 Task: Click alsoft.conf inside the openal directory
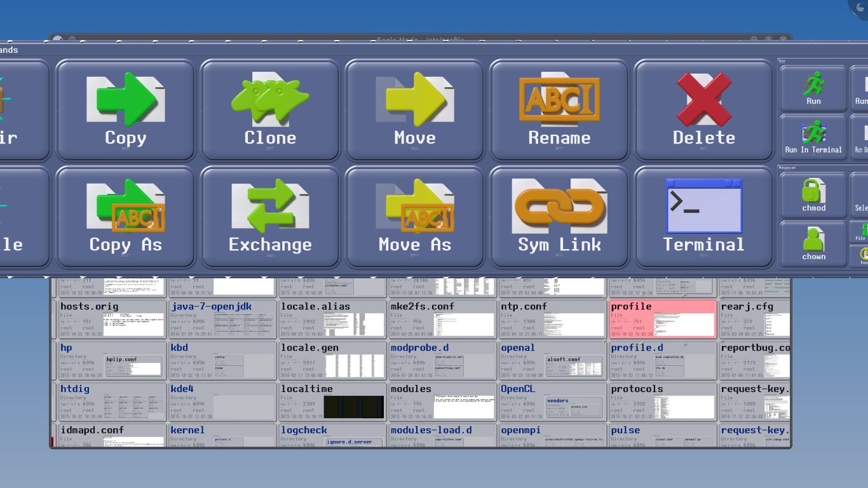[574, 365]
